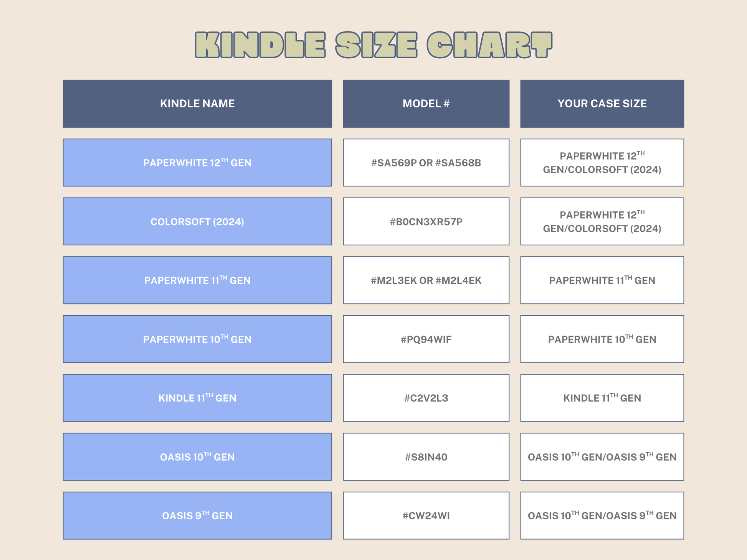Select the #S8IN40 model number cell
Image resolution: width=747 pixels, height=560 pixels.
(426, 457)
